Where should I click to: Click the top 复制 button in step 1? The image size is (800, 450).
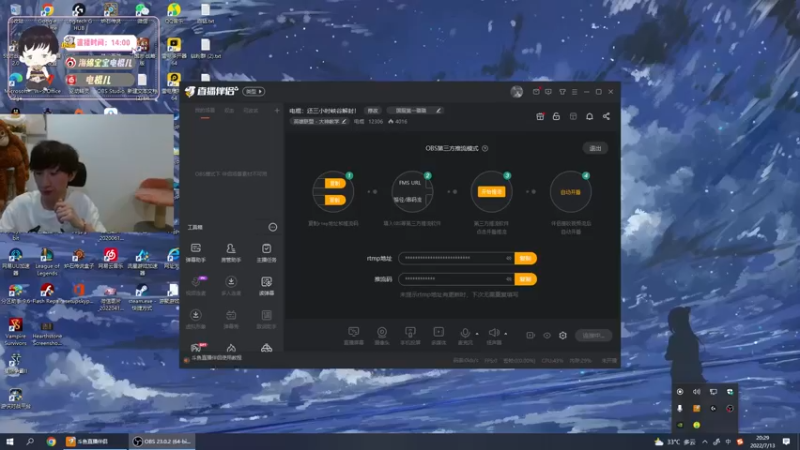point(335,184)
